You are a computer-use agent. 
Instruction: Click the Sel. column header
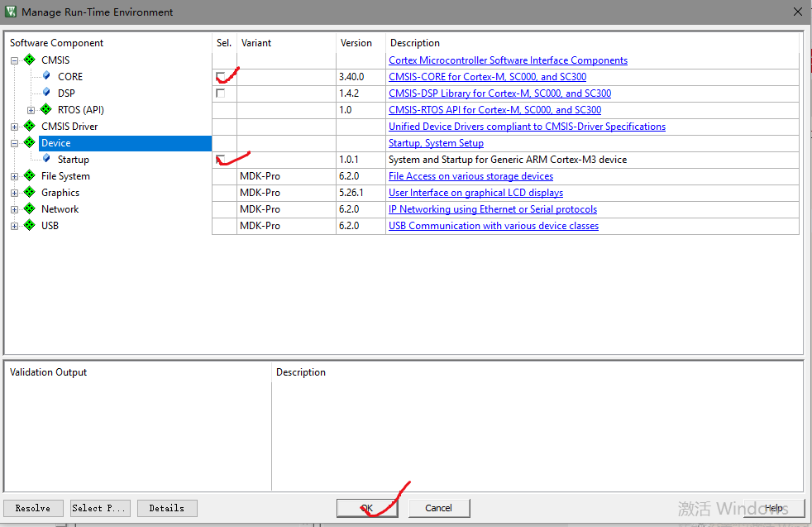224,43
